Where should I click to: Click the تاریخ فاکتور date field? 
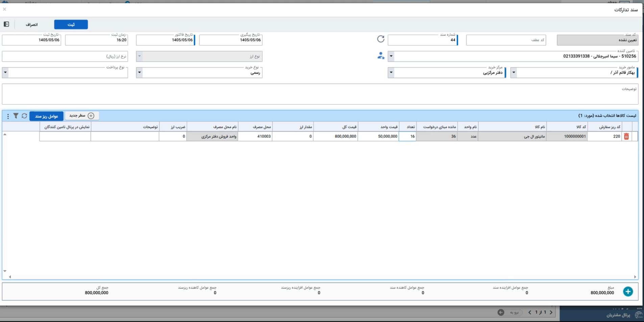(x=166, y=40)
